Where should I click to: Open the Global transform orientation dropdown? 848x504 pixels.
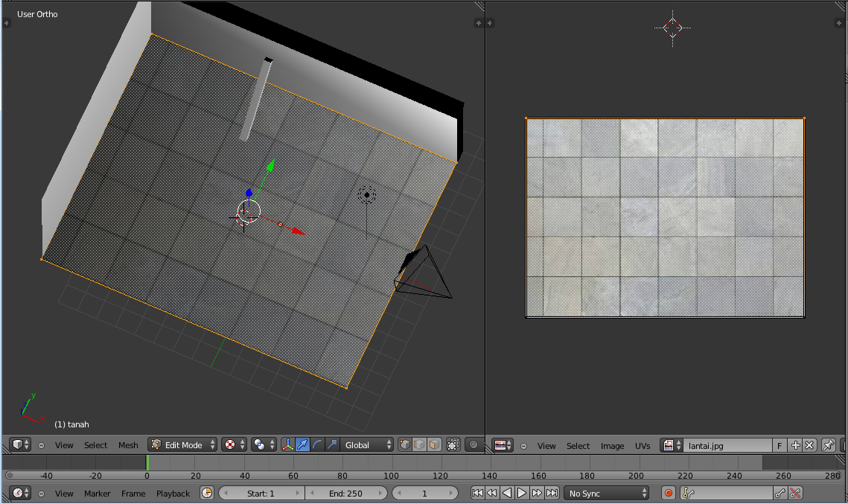click(367, 444)
